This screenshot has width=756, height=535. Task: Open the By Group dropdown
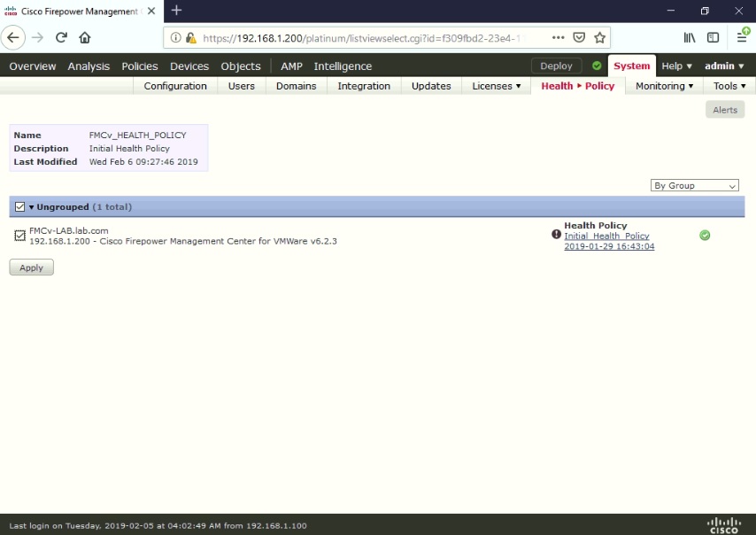694,185
